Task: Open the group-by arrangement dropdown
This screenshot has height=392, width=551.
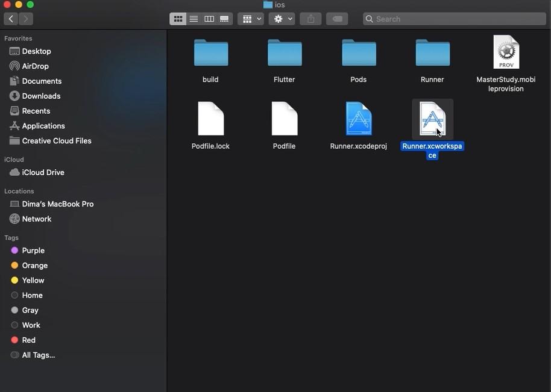Action: coord(251,19)
